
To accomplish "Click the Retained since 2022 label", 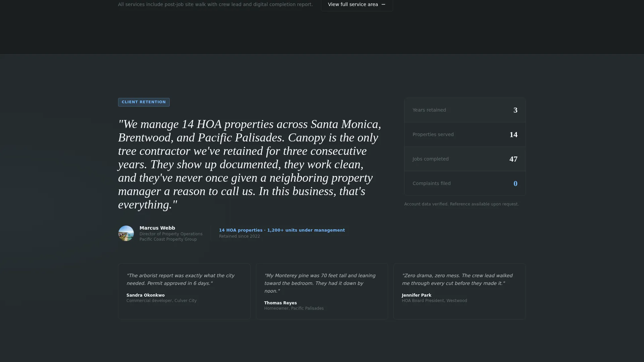I will click(x=239, y=236).
